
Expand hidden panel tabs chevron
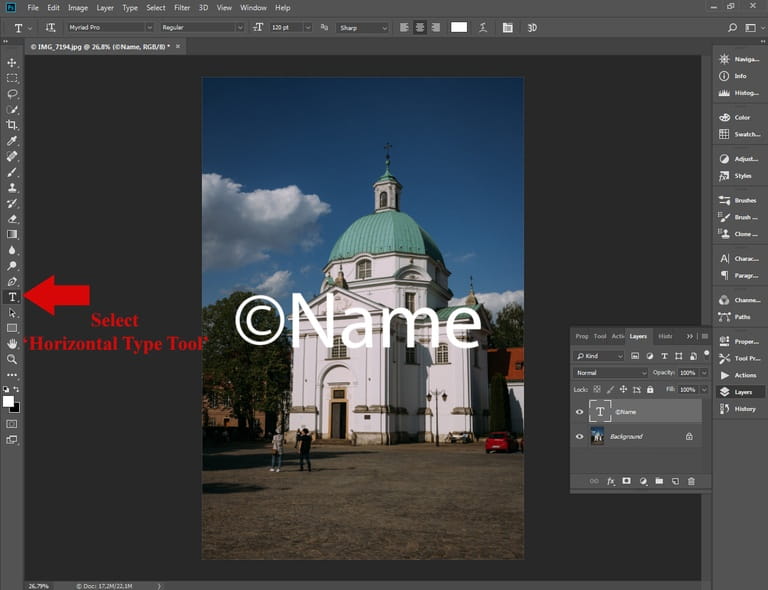(690, 336)
